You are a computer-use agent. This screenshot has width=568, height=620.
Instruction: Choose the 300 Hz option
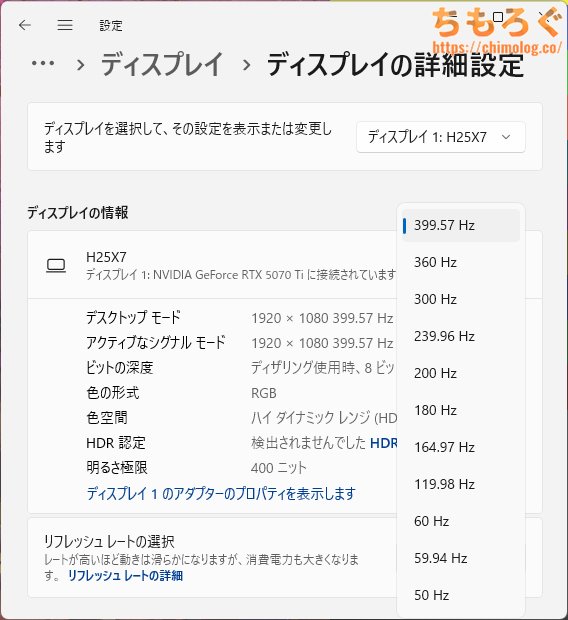461,299
